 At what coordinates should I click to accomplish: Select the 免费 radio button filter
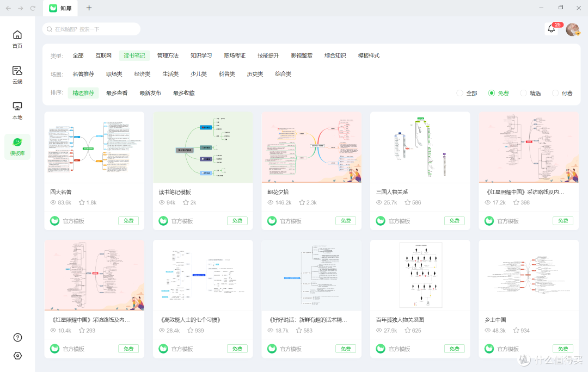492,93
